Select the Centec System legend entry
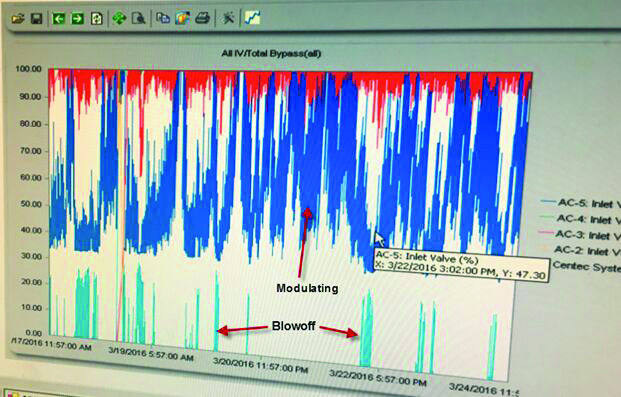Screen dimensions: 621x397 (x=586, y=266)
